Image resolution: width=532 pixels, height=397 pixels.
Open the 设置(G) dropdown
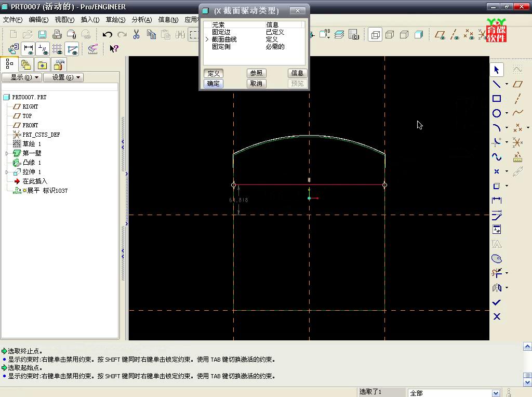tap(63, 77)
